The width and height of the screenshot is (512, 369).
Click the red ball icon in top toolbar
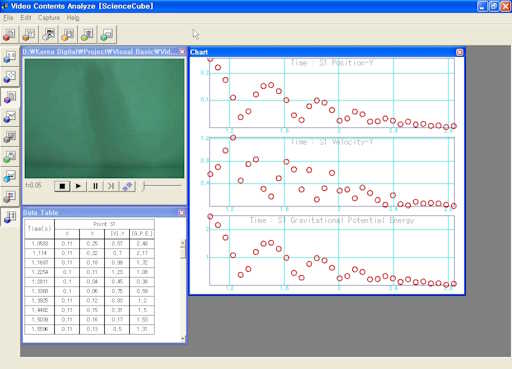coord(10,34)
